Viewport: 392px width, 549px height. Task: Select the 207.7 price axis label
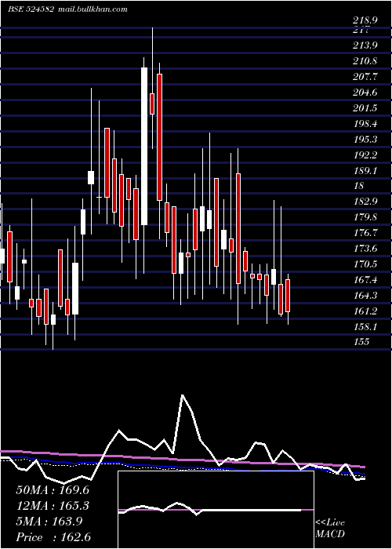[x=365, y=77]
